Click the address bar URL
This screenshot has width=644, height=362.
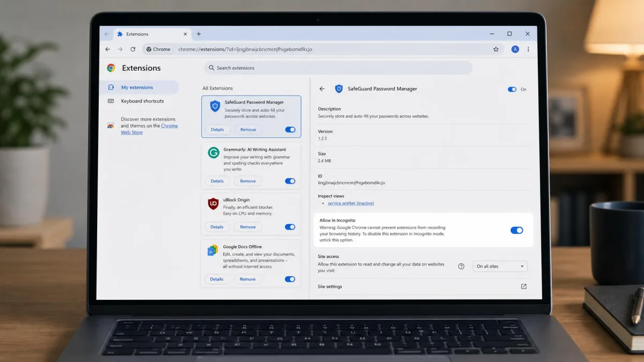pos(245,49)
